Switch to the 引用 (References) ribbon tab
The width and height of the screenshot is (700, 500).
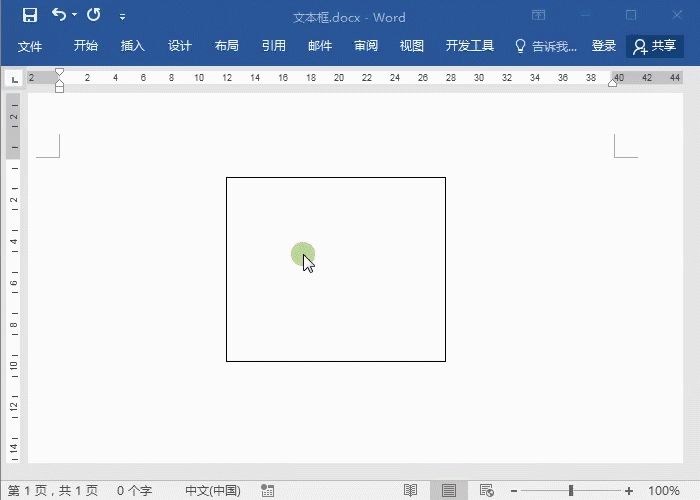point(274,46)
